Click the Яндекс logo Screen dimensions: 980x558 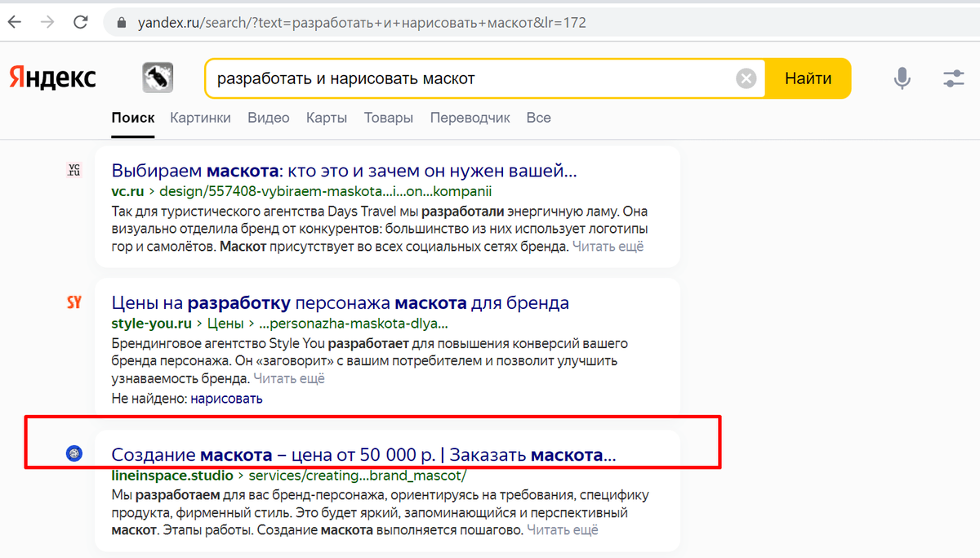click(52, 78)
